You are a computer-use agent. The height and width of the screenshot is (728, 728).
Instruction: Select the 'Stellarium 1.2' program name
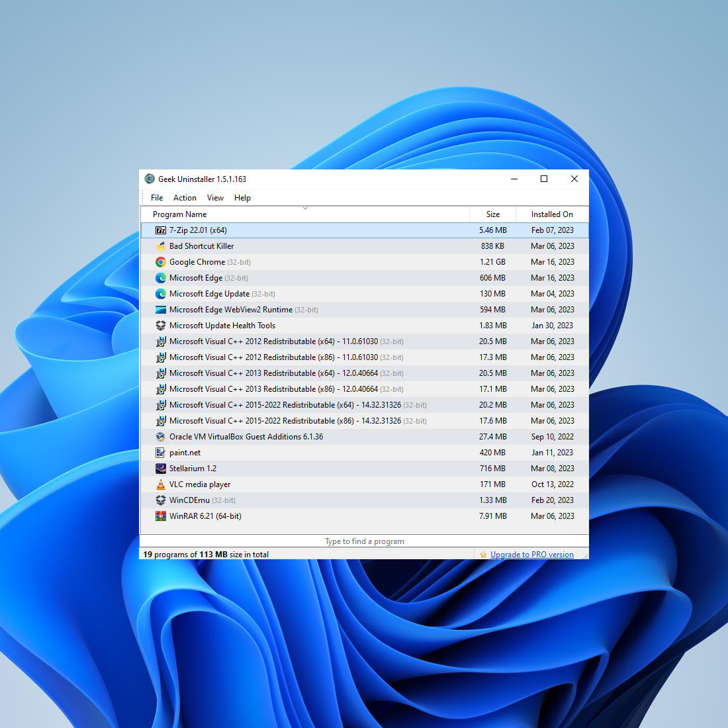(193, 469)
